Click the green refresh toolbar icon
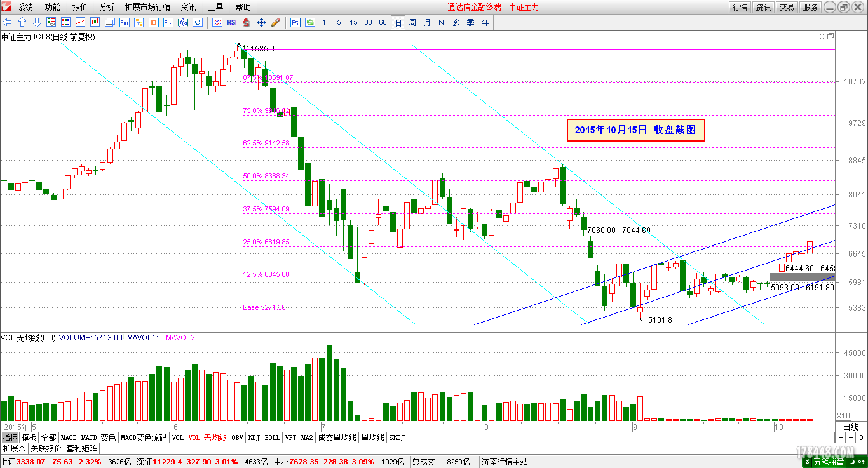The height and width of the screenshot is (468, 868). pos(310,22)
